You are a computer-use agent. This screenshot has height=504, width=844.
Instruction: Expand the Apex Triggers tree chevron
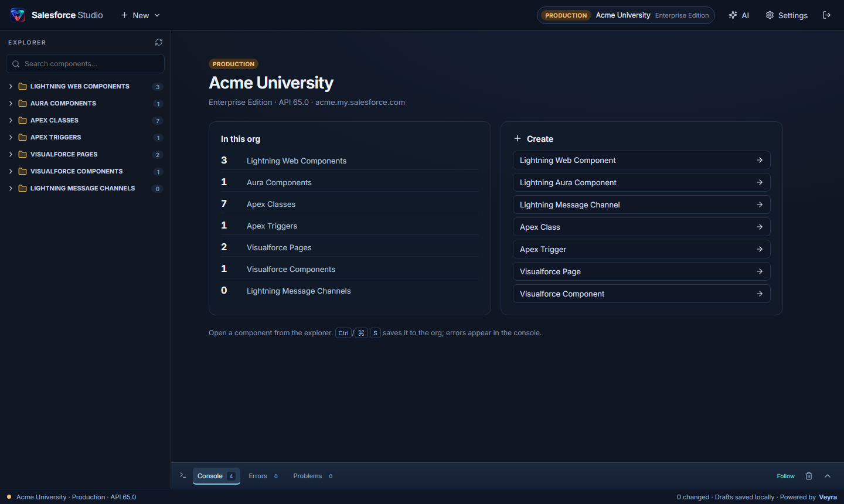(x=11, y=137)
